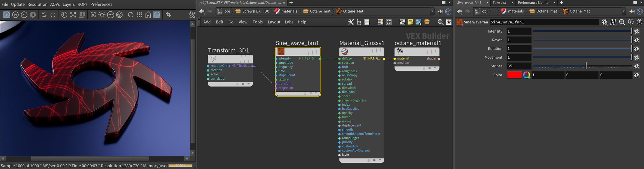Click the sticky note icon in network toolbar
Viewport: 644px width, 169px height.
pos(410,22)
